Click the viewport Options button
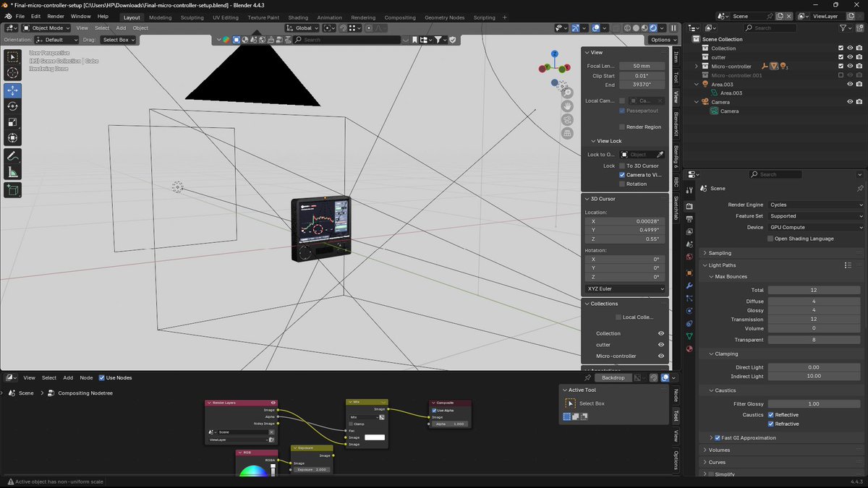Viewport: 868px width, 488px height. 662,40
